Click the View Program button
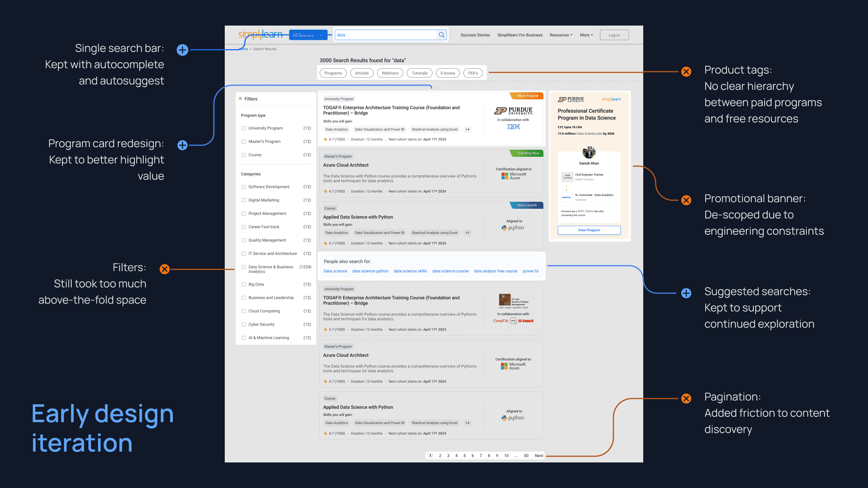The height and width of the screenshot is (488, 868). point(589,230)
